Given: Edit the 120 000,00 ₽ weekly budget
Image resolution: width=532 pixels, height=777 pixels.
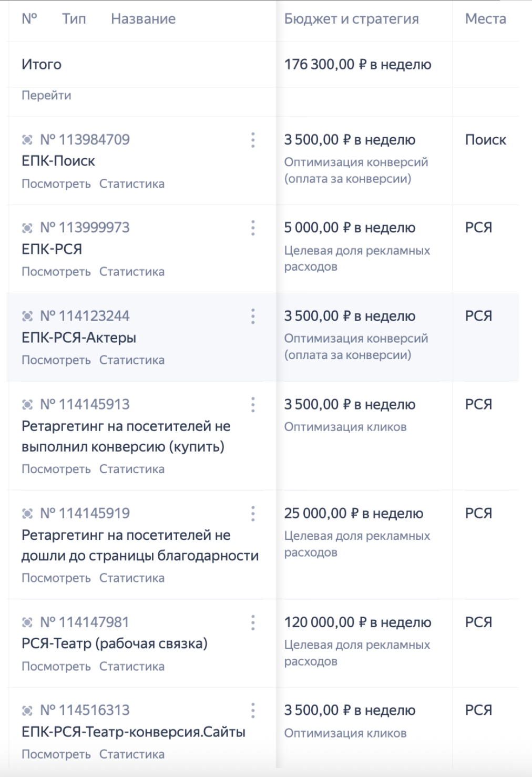Looking at the screenshot, I should [x=357, y=622].
